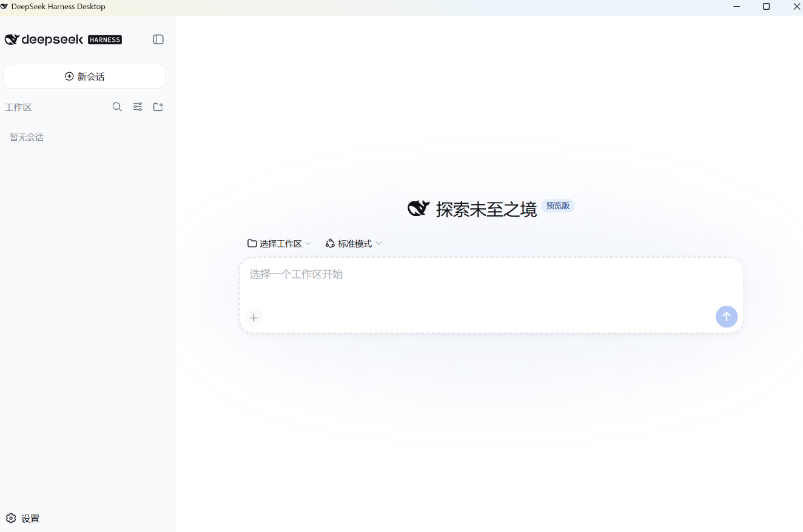Click the 探索未至之境 headline
Screen dimensions: 803x532
486,209
